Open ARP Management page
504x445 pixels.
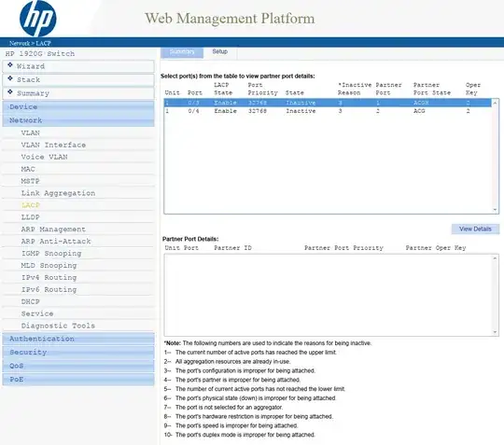click(x=53, y=229)
